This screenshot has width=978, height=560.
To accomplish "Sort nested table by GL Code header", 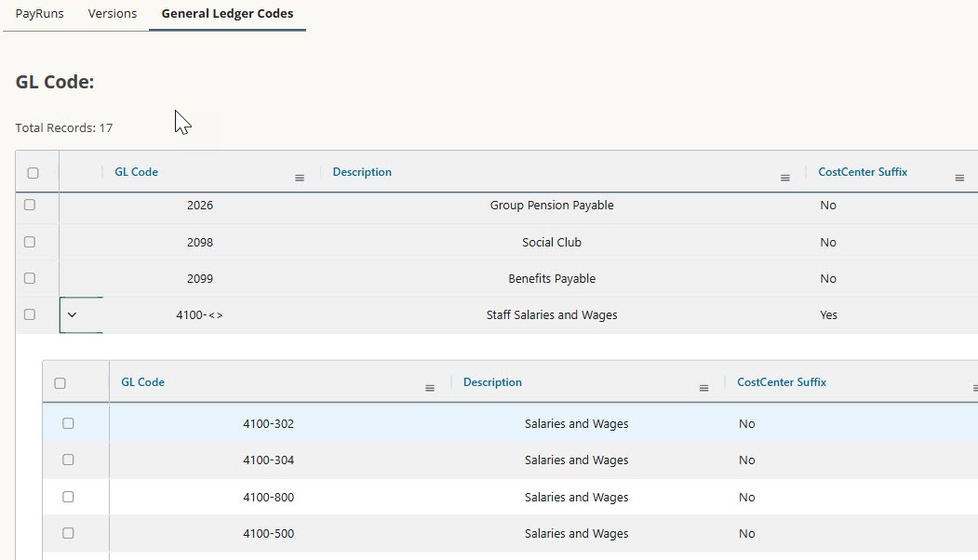I will pyautogui.click(x=142, y=382).
